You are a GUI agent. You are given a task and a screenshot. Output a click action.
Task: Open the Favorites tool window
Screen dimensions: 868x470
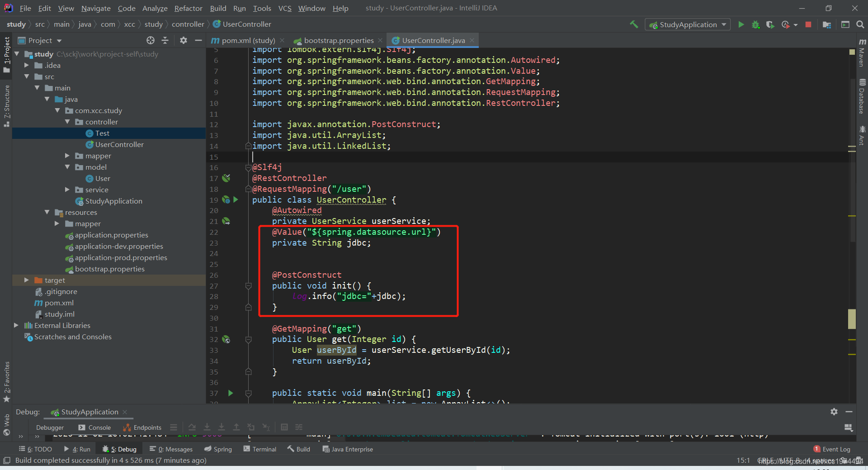[x=7, y=381]
